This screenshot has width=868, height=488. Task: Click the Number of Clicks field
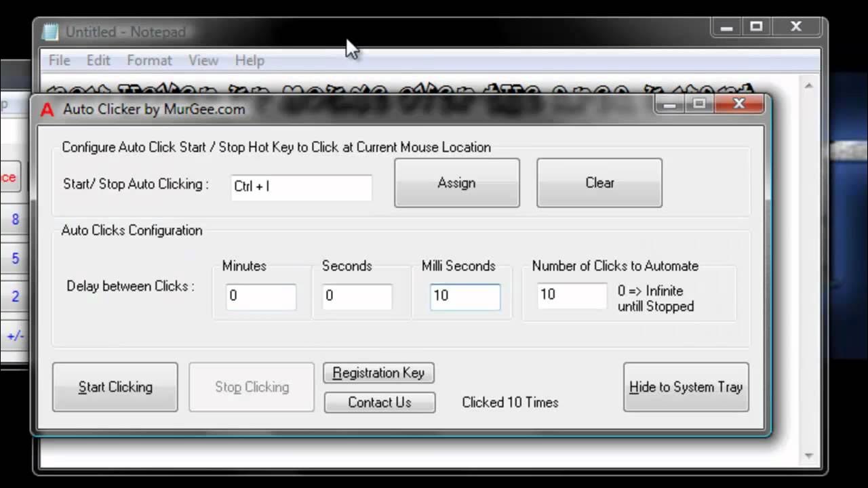pos(572,295)
